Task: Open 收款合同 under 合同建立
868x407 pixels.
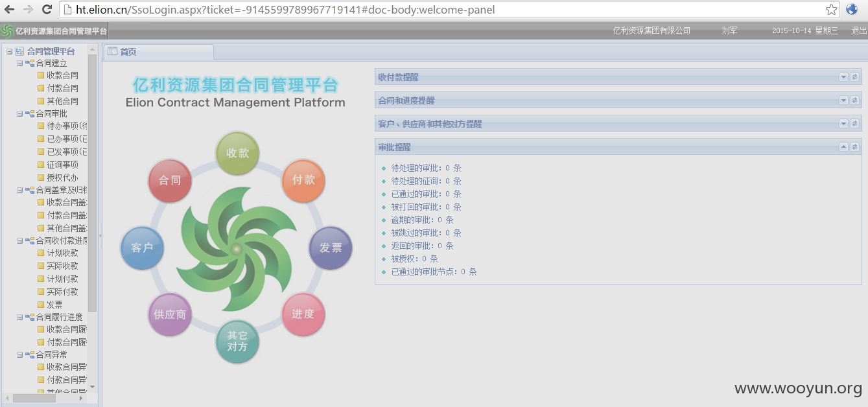Action: [62, 75]
